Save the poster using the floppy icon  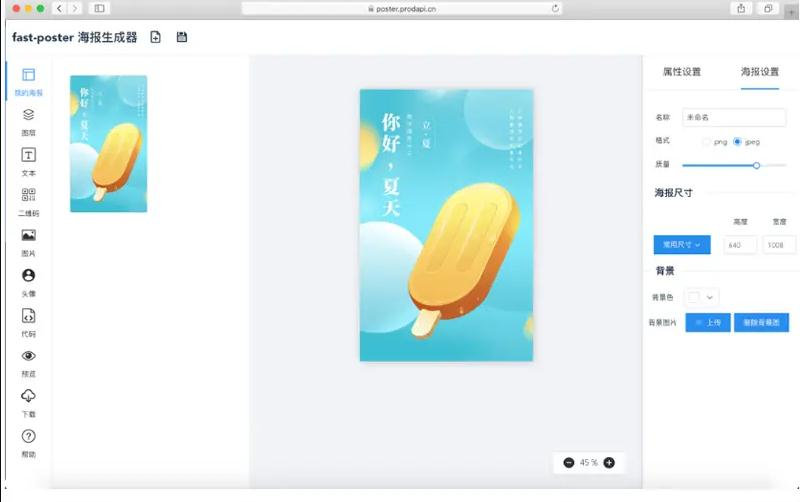click(x=182, y=37)
